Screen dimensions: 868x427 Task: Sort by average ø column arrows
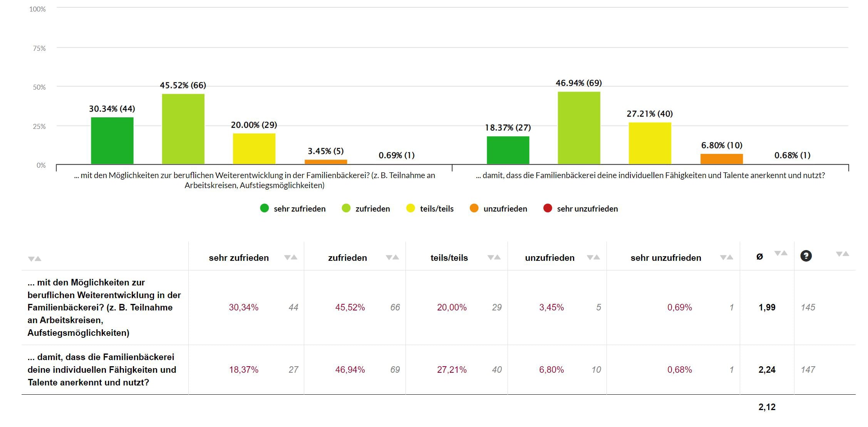[x=781, y=253]
